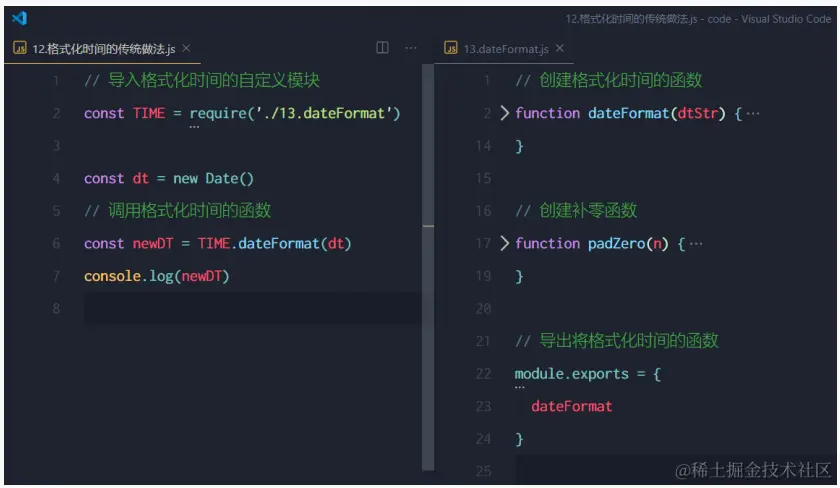Unfold the ellipsis after dateFormat(dtStr) {
This screenshot has height=488, width=840.
(753, 114)
